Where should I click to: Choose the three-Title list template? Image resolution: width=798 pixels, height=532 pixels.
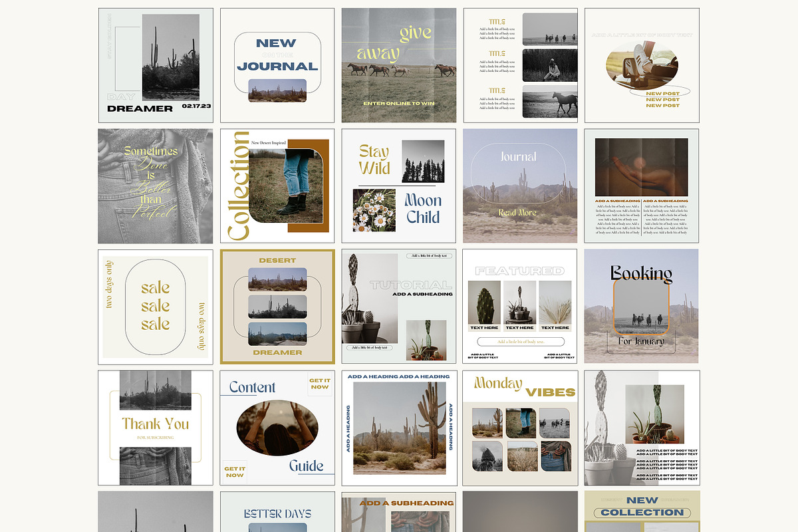[521, 65]
